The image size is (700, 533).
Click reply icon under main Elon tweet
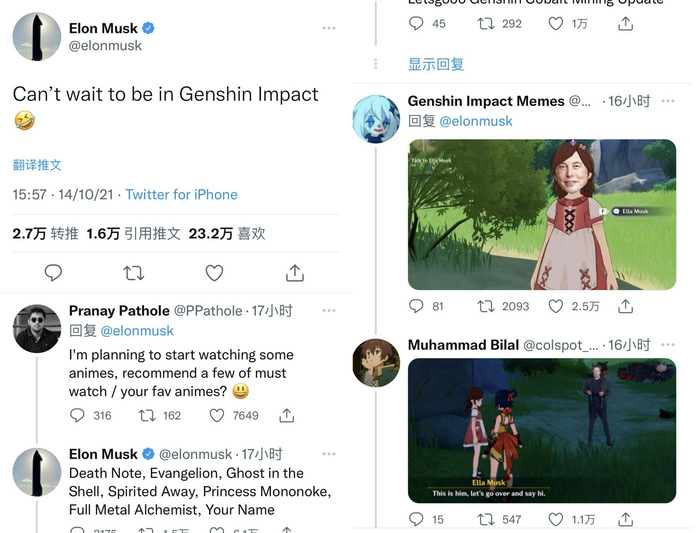(54, 273)
